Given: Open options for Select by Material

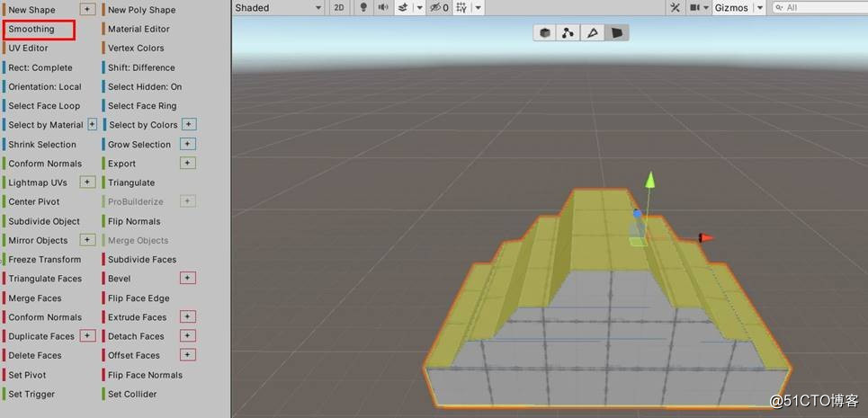Looking at the screenshot, I should (92, 124).
